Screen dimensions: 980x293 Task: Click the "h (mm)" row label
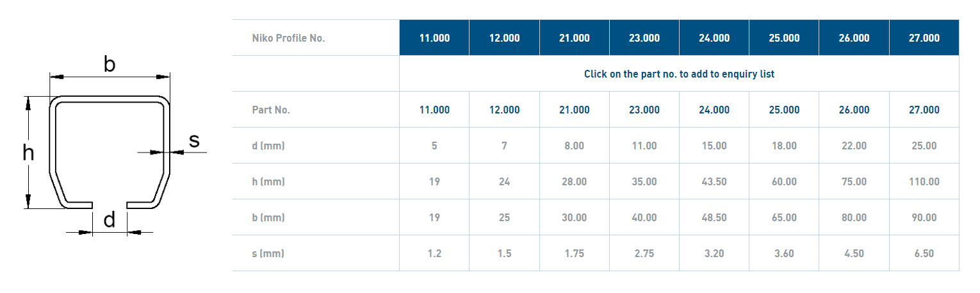point(268,181)
